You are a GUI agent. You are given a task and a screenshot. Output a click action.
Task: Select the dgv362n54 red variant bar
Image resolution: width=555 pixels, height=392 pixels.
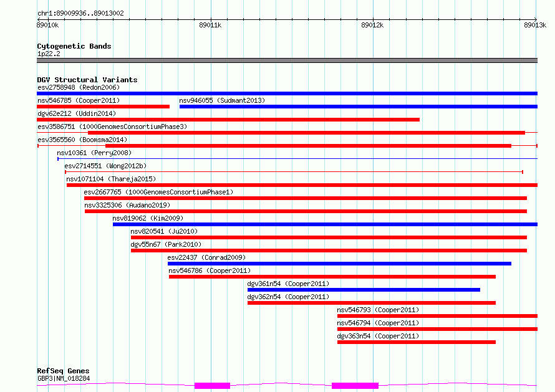(372, 303)
